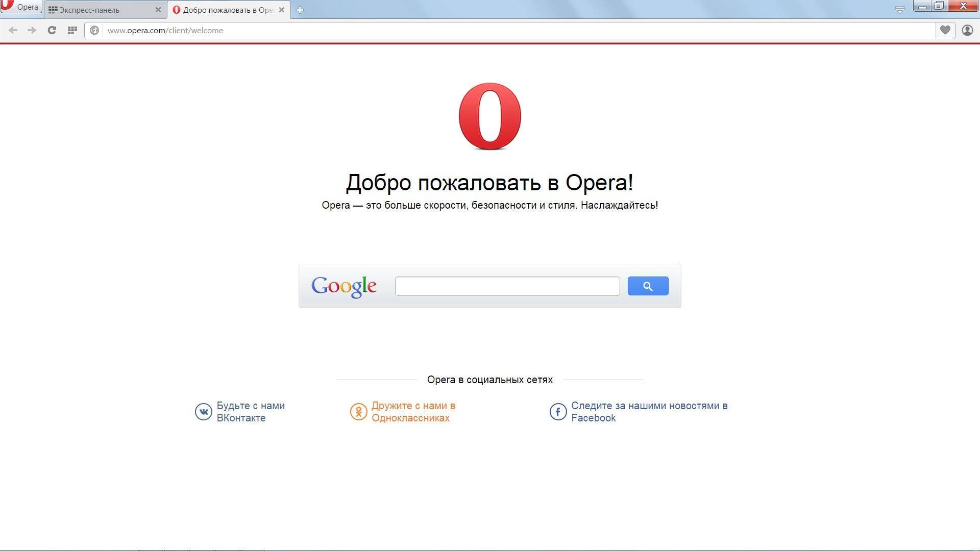
Task: Add page to Stash with heart icon
Action: pyautogui.click(x=945, y=30)
